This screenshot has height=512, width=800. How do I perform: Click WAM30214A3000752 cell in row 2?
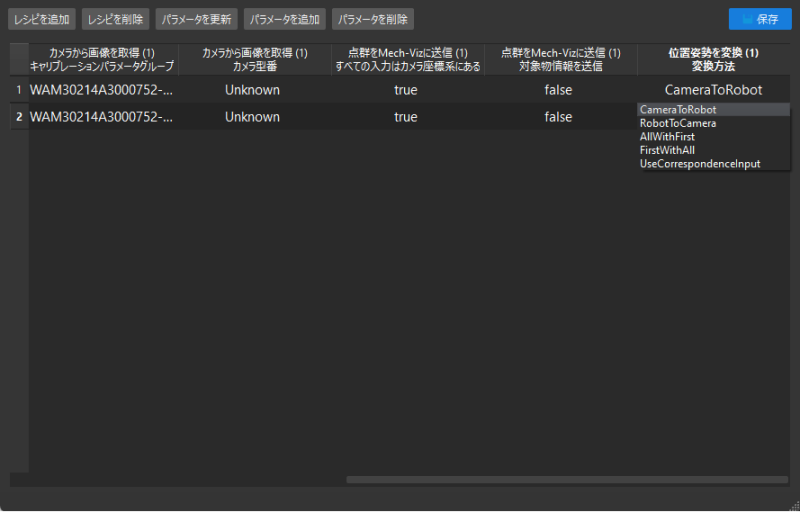(104, 117)
